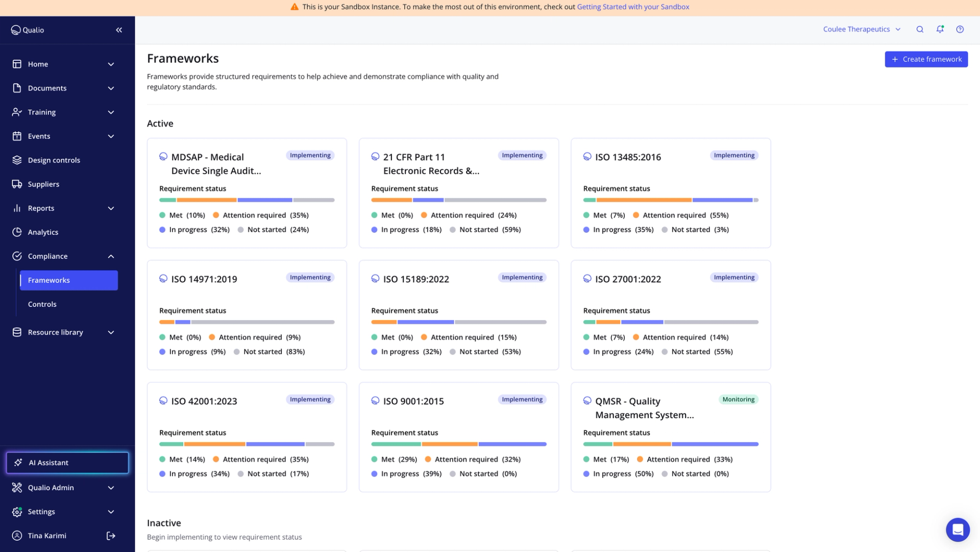Click the Qualio logo

(x=28, y=30)
